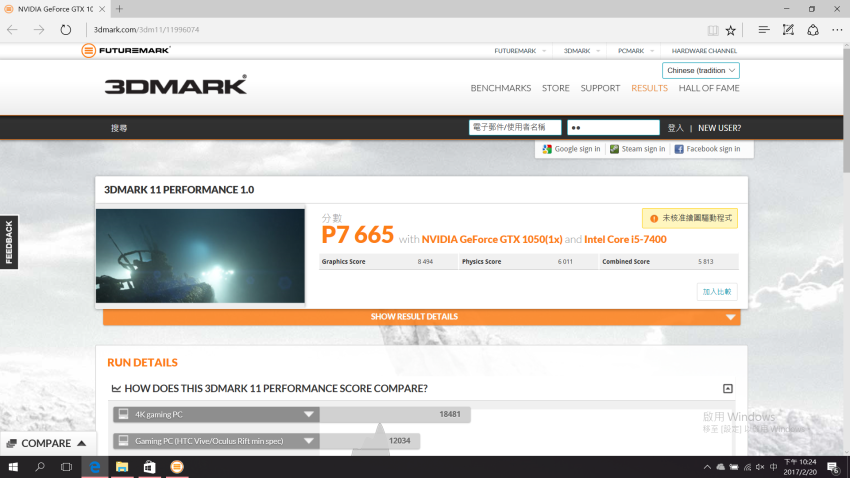Screen dimensions: 850x478
Task: Open Edge more actions menu
Action: [837, 30]
